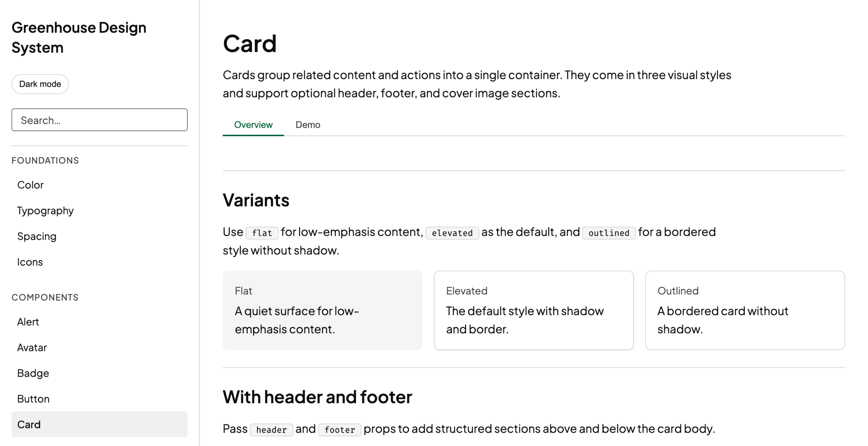Toggle the Dark mode button
Image resolution: width=868 pixels, height=446 pixels.
(x=40, y=84)
